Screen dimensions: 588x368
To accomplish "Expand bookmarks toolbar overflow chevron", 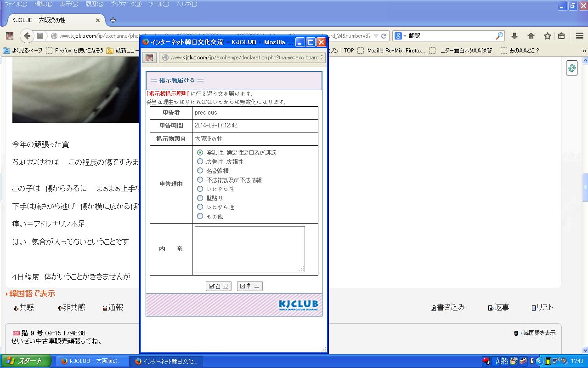I will (584, 51).
